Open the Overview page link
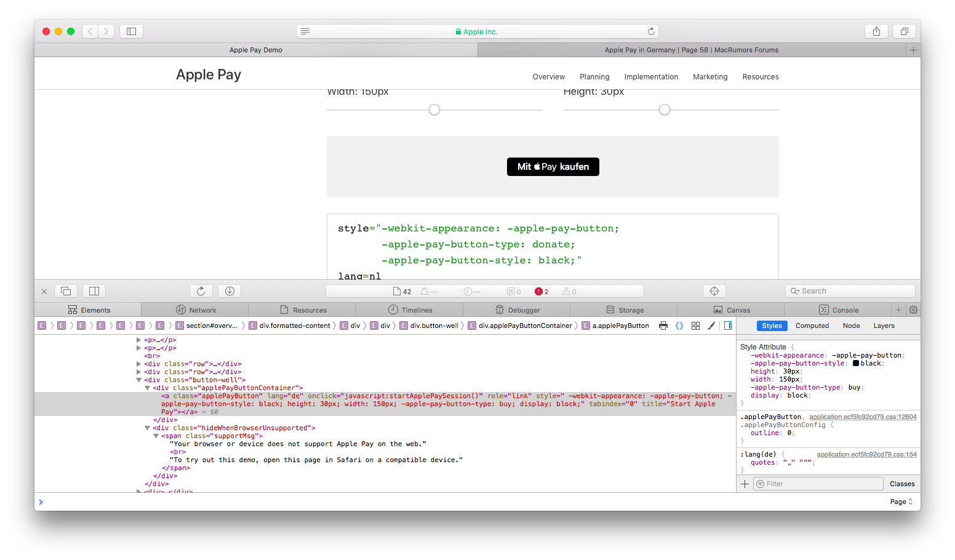Image resolution: width=955 pixels, height=560 pixels. click(x=548, y=77)
